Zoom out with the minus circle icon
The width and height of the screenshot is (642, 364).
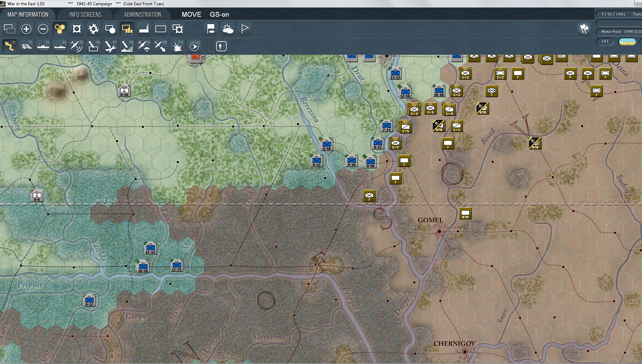43,29
